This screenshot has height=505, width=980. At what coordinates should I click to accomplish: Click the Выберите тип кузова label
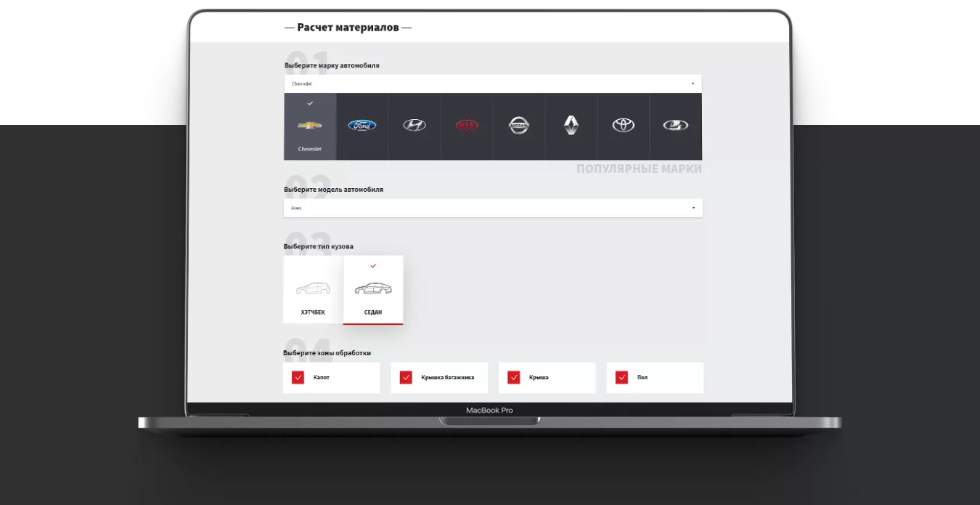click(x=319, y=246)
